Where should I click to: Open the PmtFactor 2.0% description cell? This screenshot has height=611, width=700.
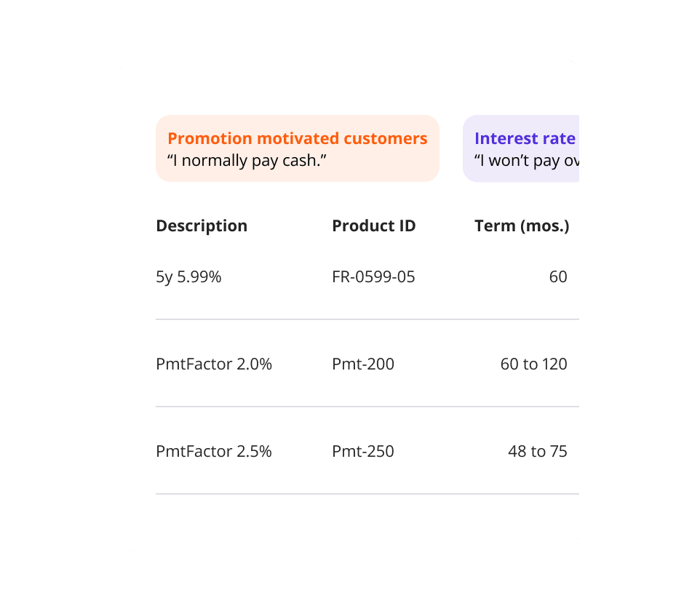click(x=214, y=364)
